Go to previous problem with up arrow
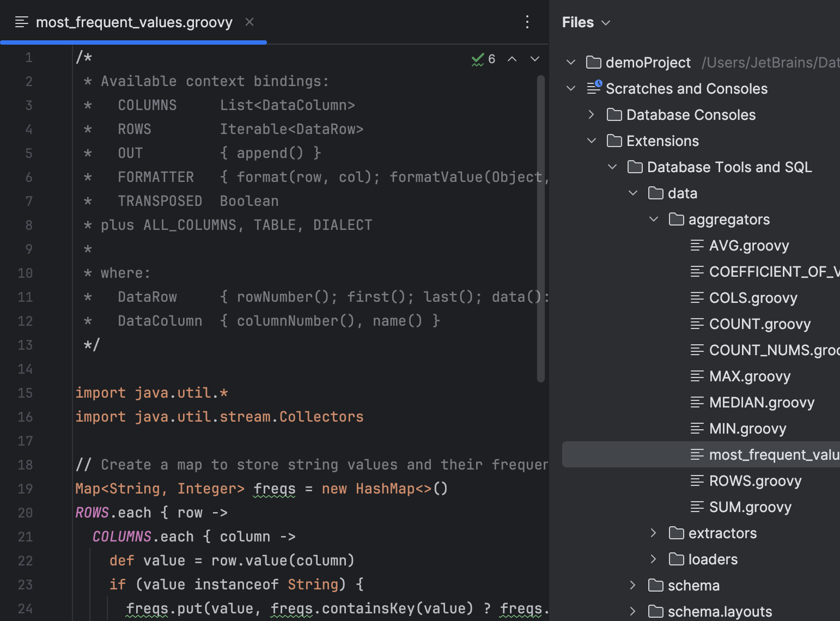840x621 pixels. 512,59
